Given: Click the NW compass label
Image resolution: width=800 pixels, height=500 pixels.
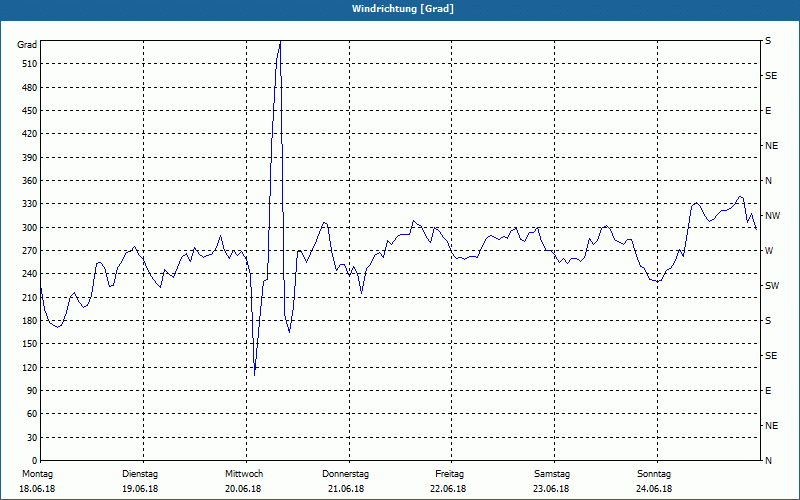Looking at the screenshot, I should 772,216.
